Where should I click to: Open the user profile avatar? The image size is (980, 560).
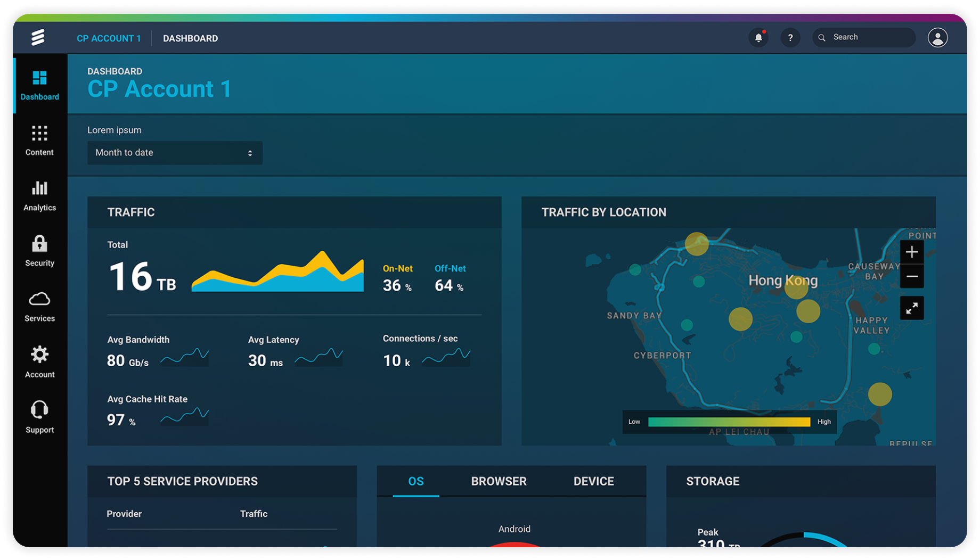938,38
